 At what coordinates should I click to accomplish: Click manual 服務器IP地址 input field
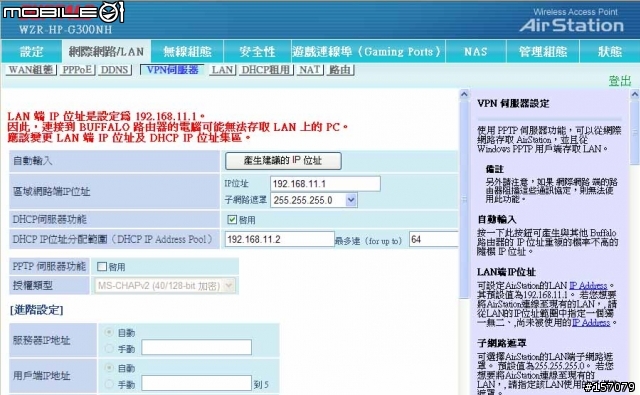click(x=196, y=348)
